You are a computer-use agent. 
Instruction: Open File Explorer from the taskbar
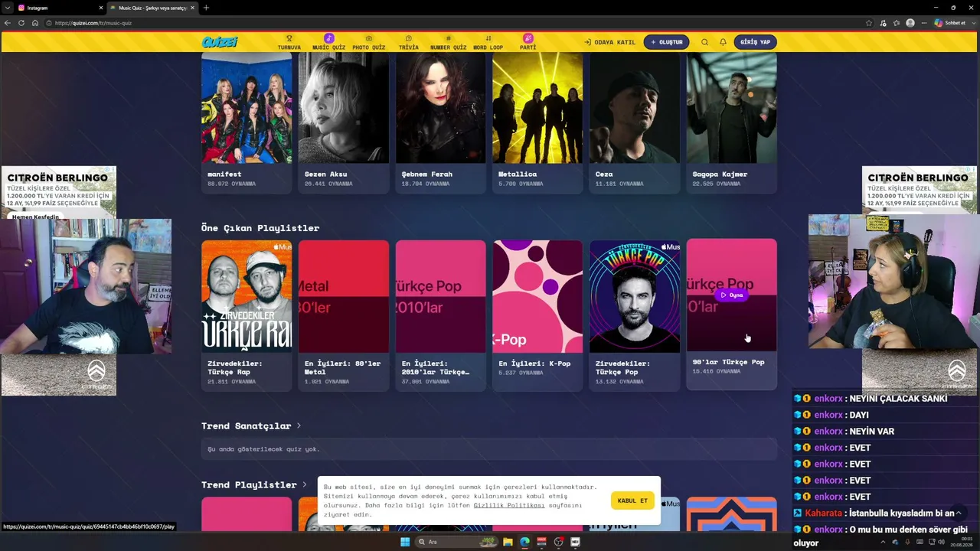tap(508, 542)
